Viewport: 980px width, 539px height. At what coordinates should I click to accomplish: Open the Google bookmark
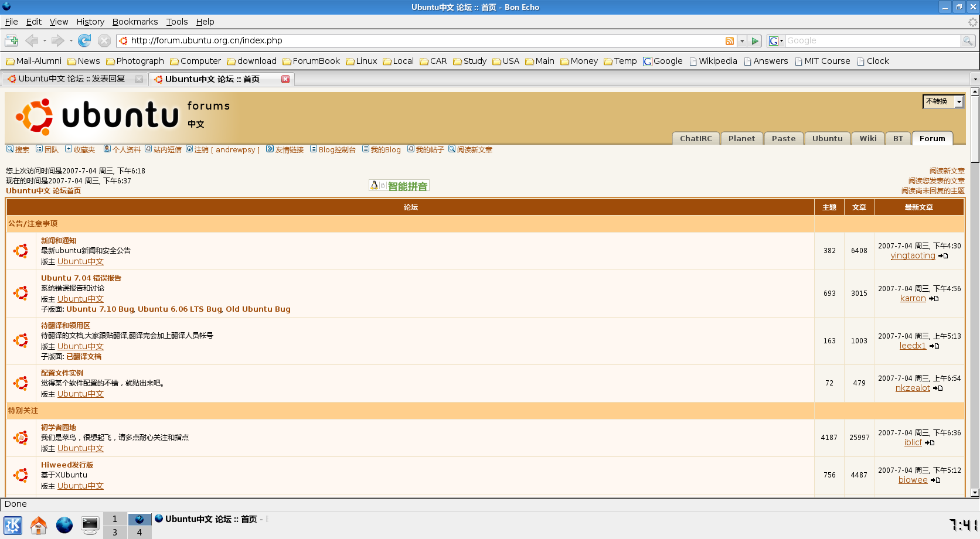(663, 61)
